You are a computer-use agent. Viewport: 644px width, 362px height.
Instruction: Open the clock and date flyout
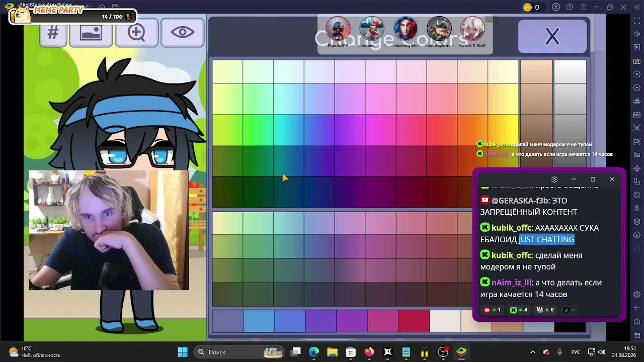click(x=623, y=352)
